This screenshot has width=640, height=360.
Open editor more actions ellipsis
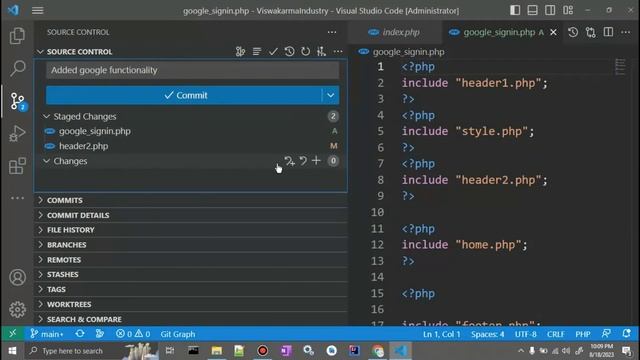pos(626,32)
